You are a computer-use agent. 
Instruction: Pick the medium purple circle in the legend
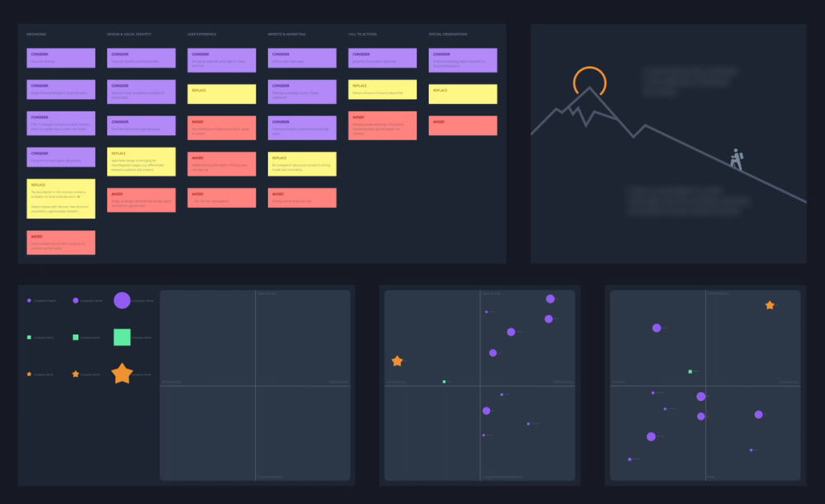75,300
